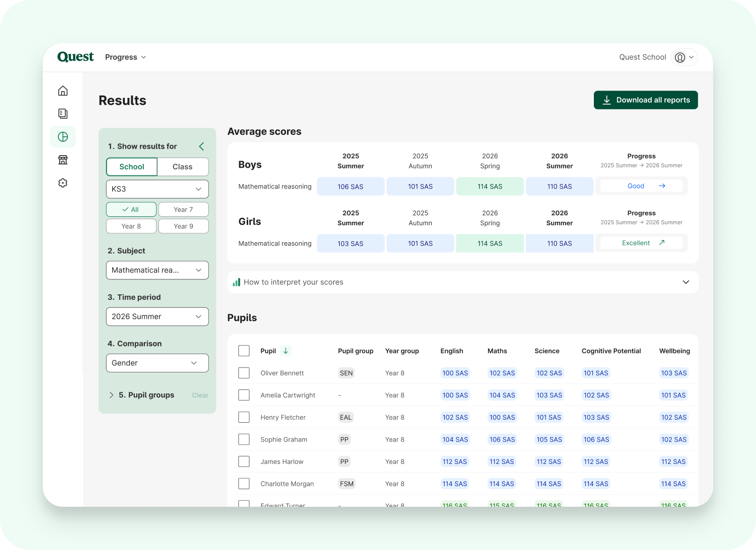
Task: Select pupil name James Harlow
Action: 282,461
